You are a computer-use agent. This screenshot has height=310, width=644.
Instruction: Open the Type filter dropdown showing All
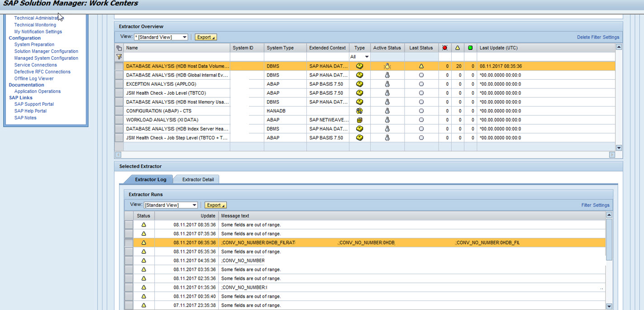pyautogui.click(x=360, y=57)
